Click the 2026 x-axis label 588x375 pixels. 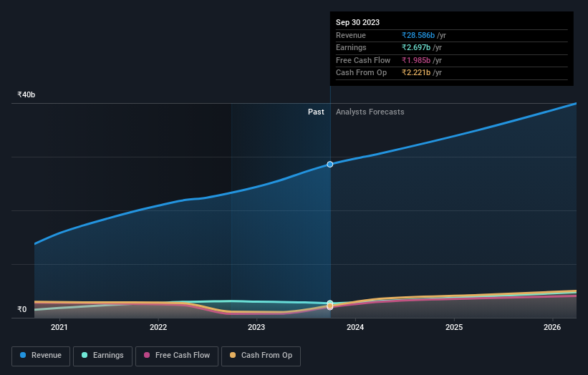[x=552, y=328]
